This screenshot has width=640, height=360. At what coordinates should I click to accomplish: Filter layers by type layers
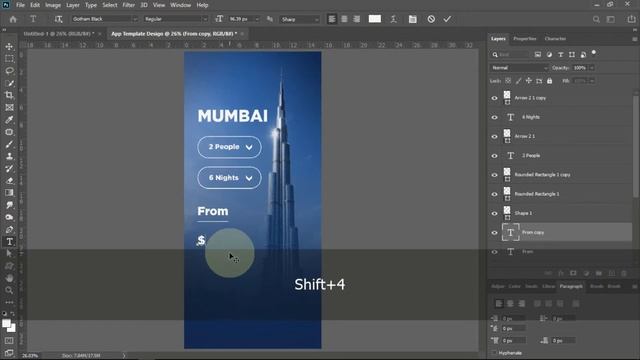point(560,54)
